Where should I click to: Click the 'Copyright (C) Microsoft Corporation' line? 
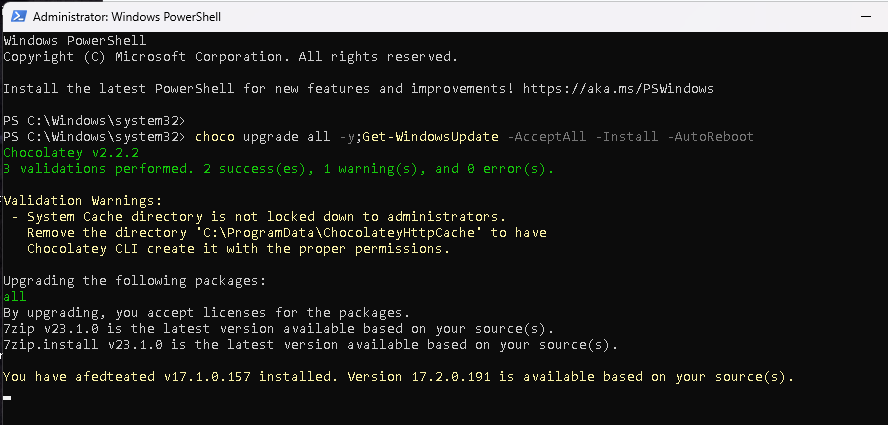pos(230,57)
